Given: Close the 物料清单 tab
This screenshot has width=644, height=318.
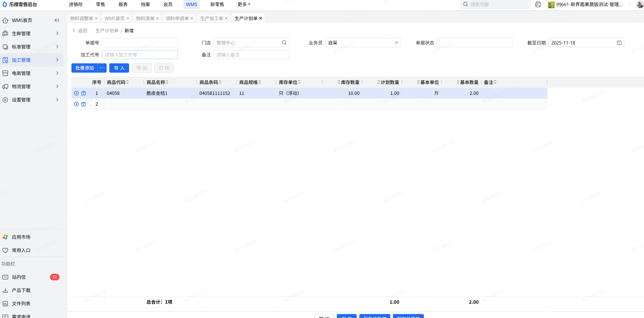Looking at the screenshot, I should (157, 18).
